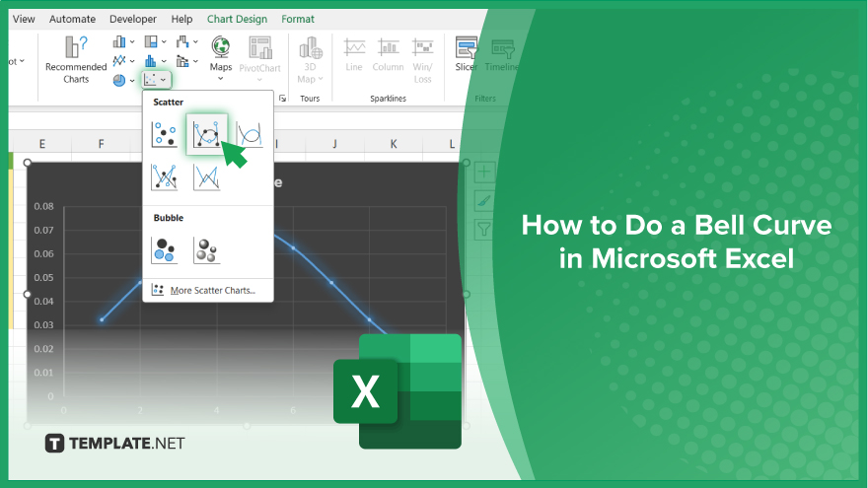
Task: Click the Insert Scatter or Bubble Chart icon
Action: tap(150, 80)
